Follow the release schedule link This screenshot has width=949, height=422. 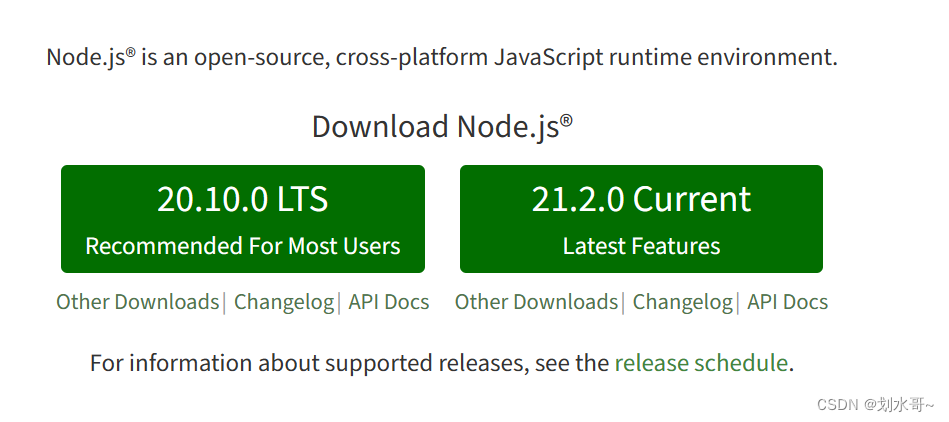[701, 363]
